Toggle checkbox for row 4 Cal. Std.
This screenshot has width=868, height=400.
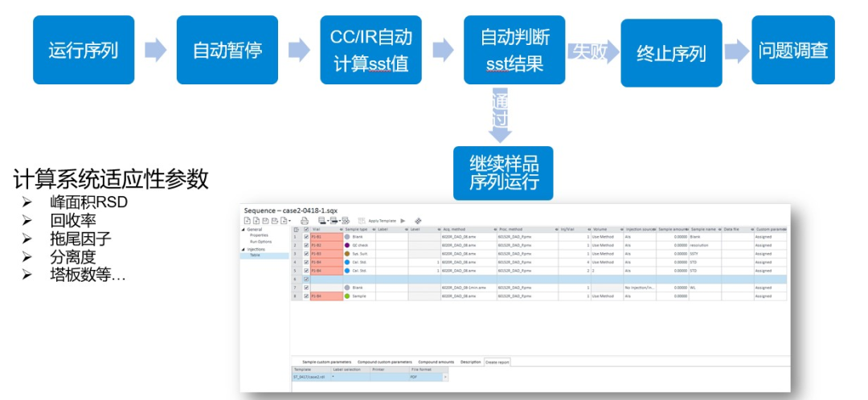(306, 262)
